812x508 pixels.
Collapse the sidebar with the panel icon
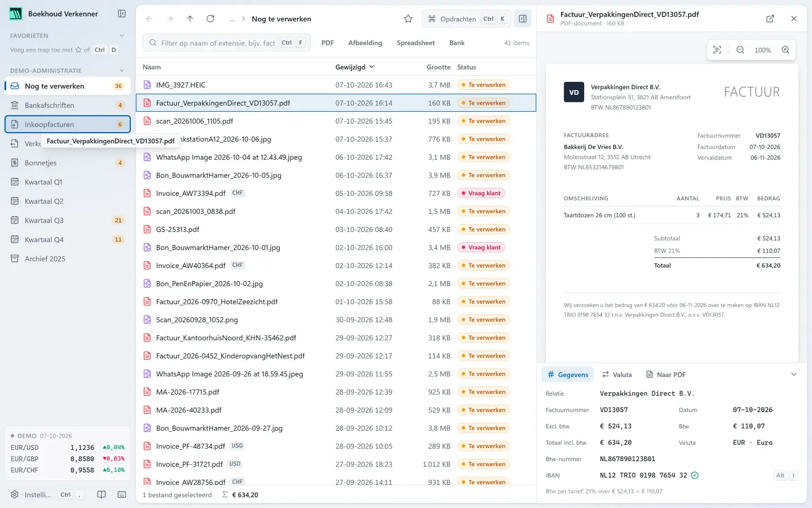[x=122, y=14]
